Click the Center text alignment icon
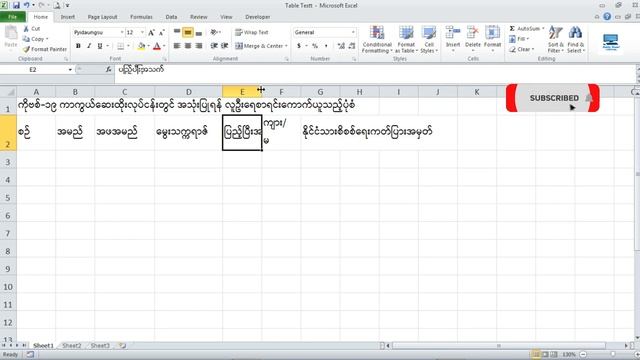Viewport: 640px width, 360px height. coord(188,46)
